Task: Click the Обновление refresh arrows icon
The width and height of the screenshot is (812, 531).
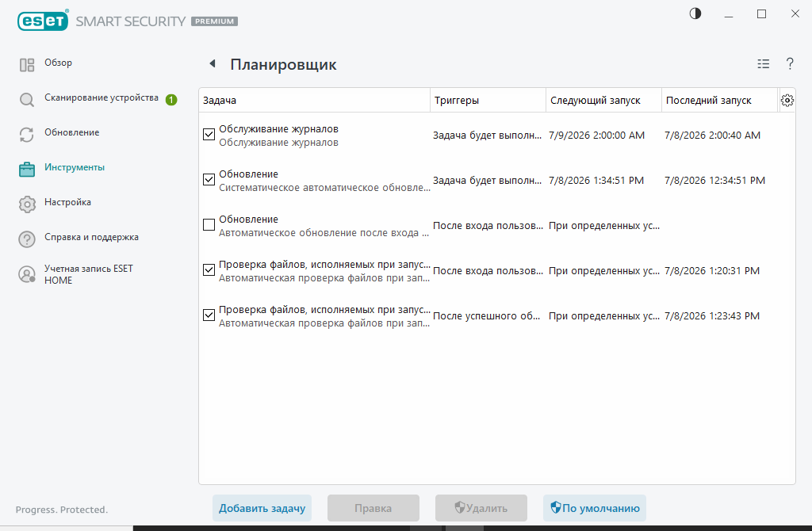Action: tap(27, 135)
